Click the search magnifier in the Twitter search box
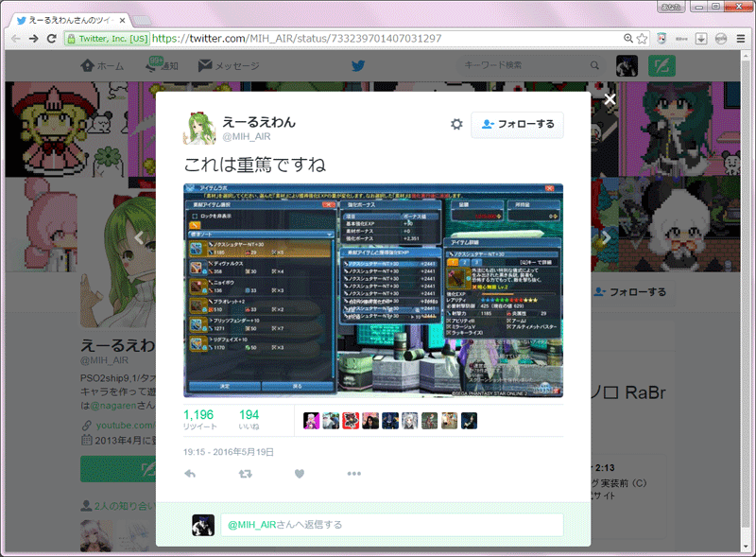Screen dimensions: 756x557 click(594, 65)
